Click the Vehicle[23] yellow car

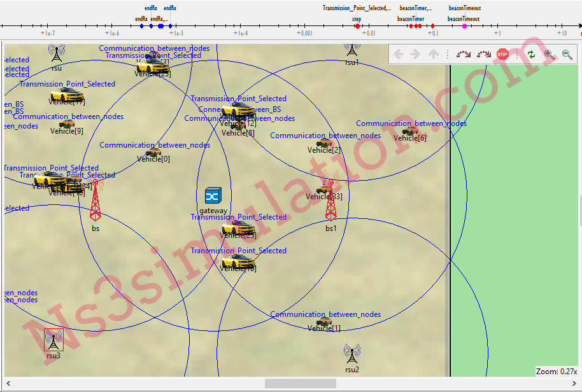[153, 66]
